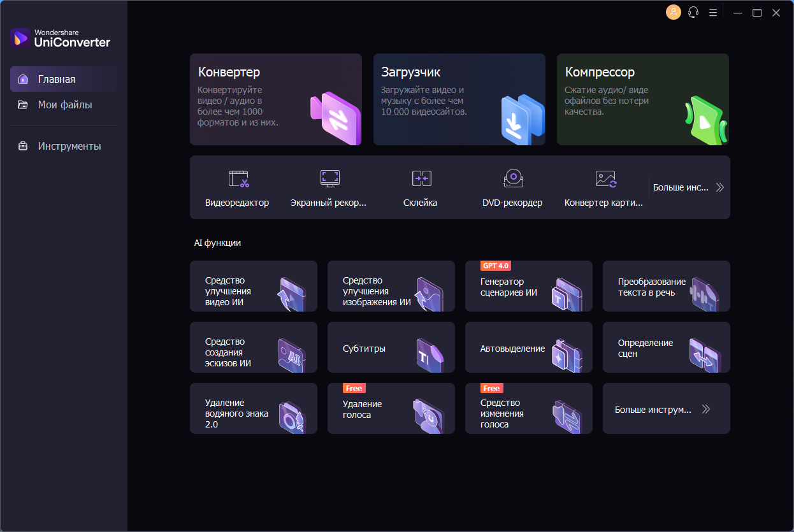Expand the Больше инструм... chevron in AI grid
This screenshot has height=532, width=794.
pyautogui.click(x=705, y=410)
